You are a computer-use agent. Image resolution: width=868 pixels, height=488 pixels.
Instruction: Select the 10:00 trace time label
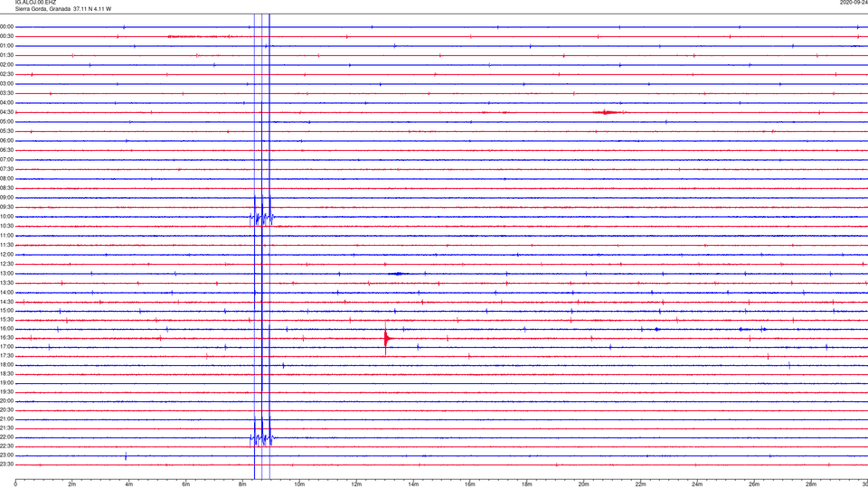(x=7, y=217)
